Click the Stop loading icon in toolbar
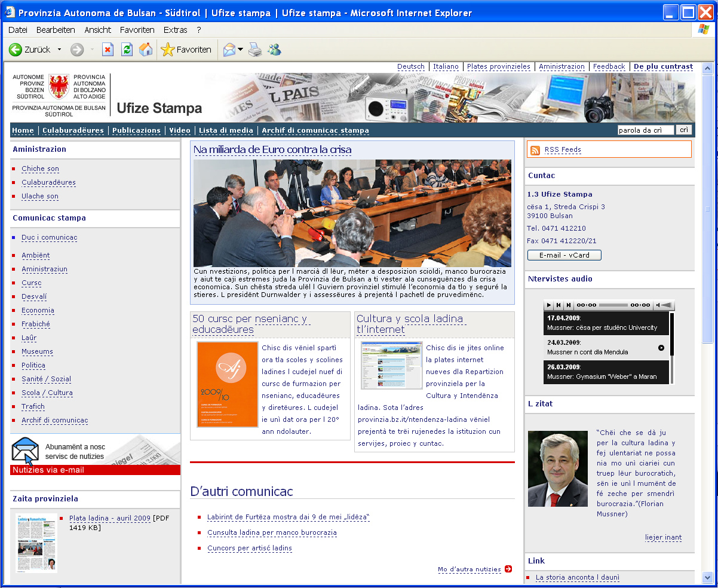 pyautogui.click(x=108, y=50)
